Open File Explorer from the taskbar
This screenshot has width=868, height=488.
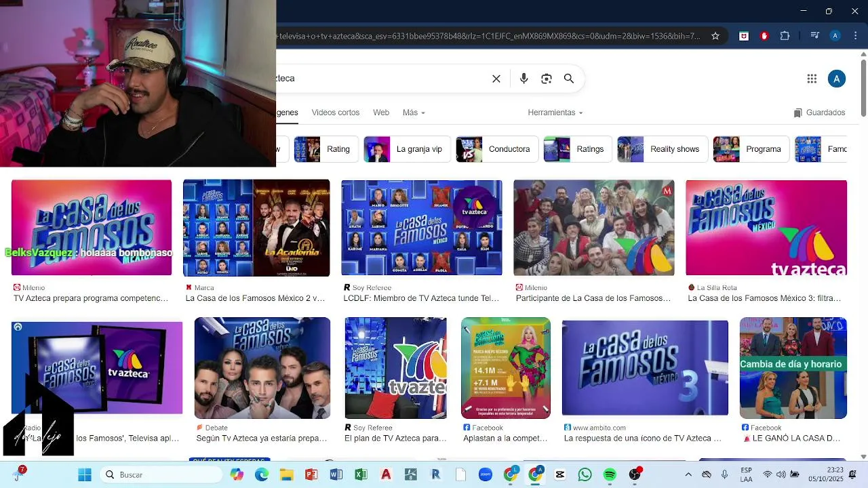[x=286, y=474]
